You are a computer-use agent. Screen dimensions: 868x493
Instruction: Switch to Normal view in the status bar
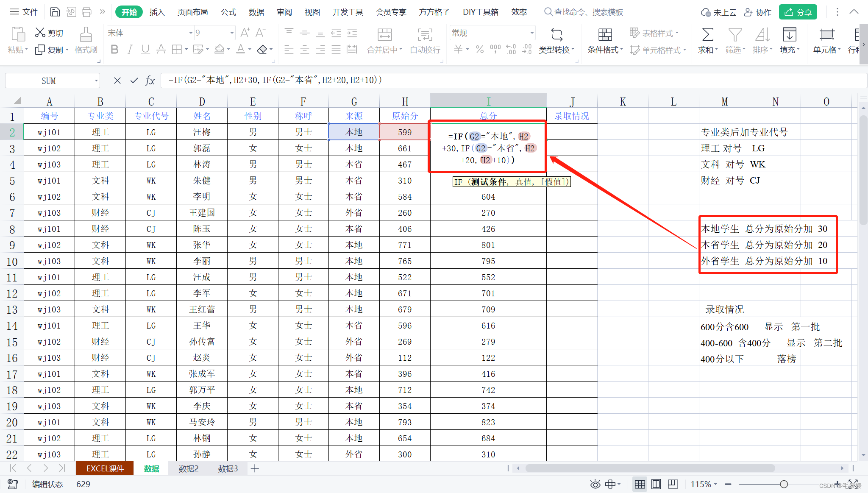coord(640,484)
